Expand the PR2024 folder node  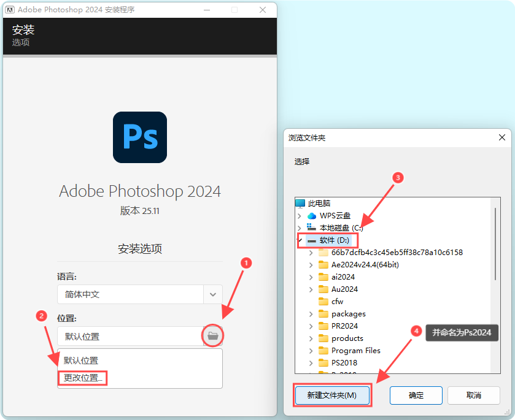click(311, 326)
